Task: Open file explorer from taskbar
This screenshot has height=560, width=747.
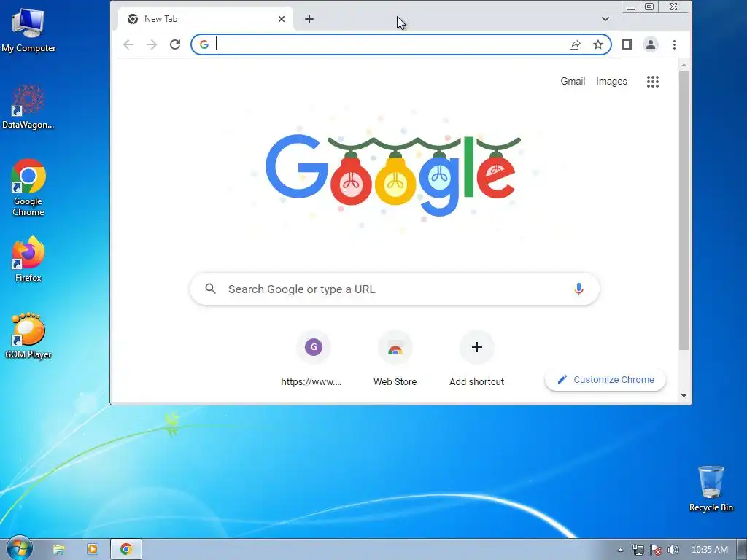Action: pyautogui.click(x=58, y=550)
